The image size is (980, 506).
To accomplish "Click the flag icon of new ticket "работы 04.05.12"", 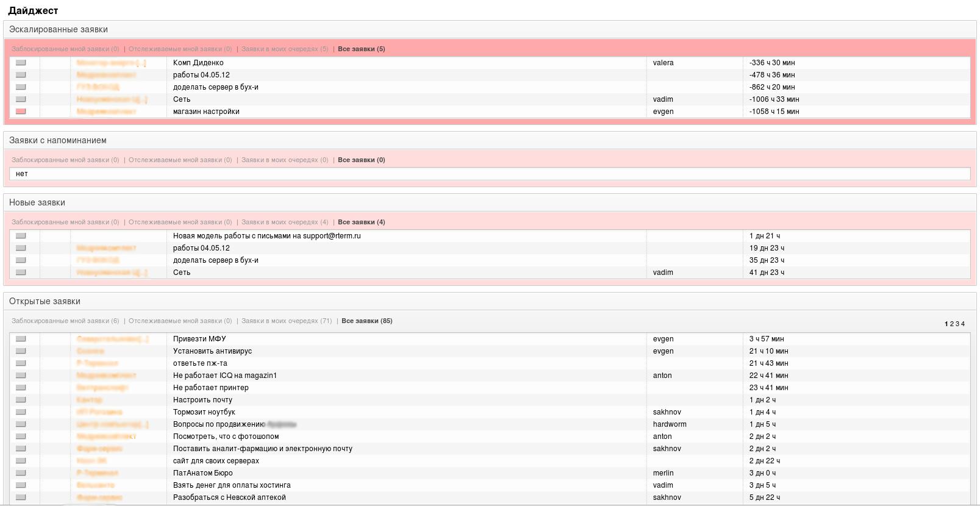I will pos(21,248).
